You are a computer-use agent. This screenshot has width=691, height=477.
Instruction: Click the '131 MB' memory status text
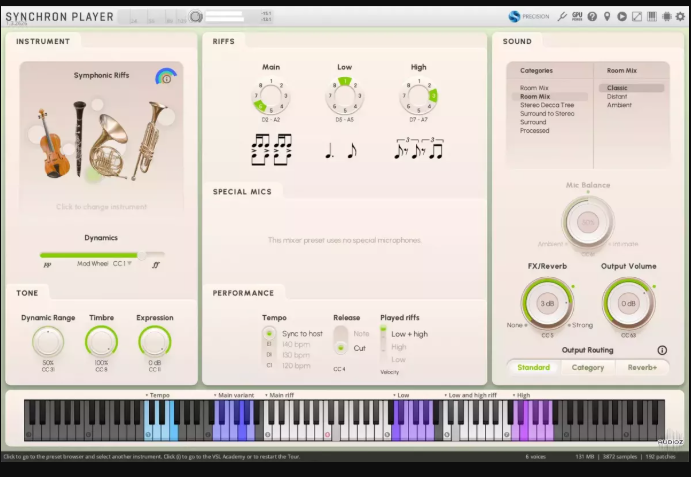pyautogui.click(x=584, y=457)
